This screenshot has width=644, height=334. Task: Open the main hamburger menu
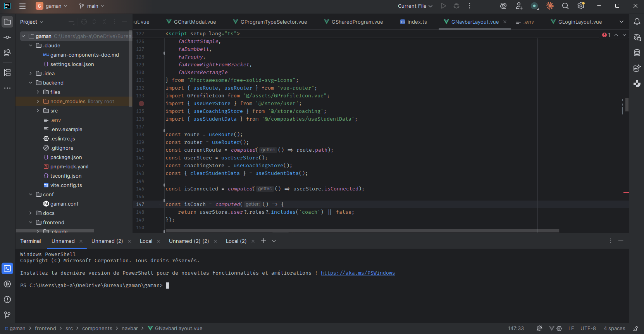point(22,6)
